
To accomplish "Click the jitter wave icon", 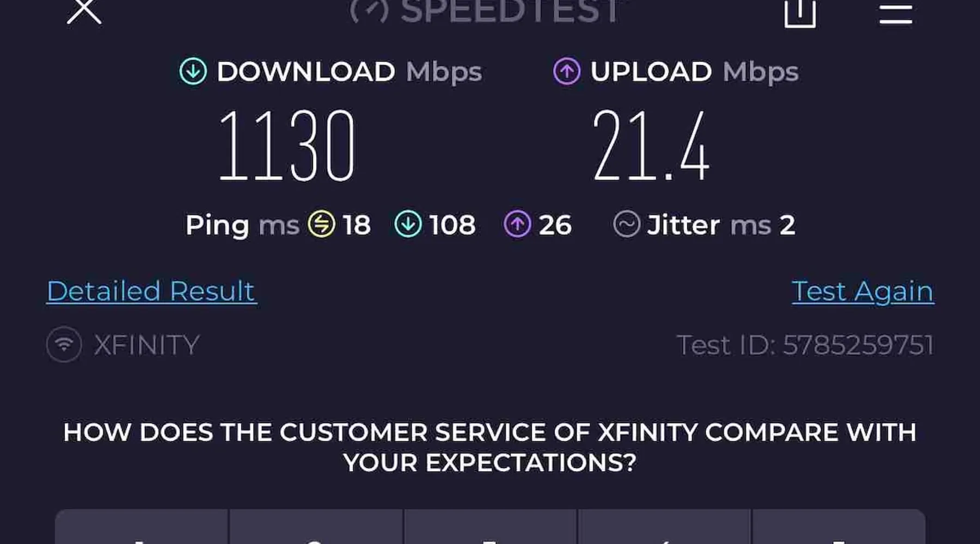I will pyautogui.click(x=626, y=224).
